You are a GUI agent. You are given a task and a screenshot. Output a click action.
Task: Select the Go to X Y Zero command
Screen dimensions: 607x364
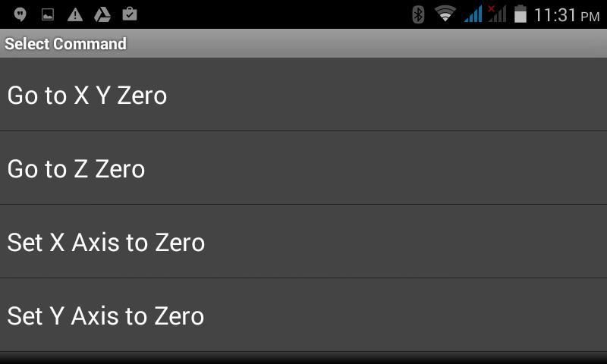coord(303,94)
